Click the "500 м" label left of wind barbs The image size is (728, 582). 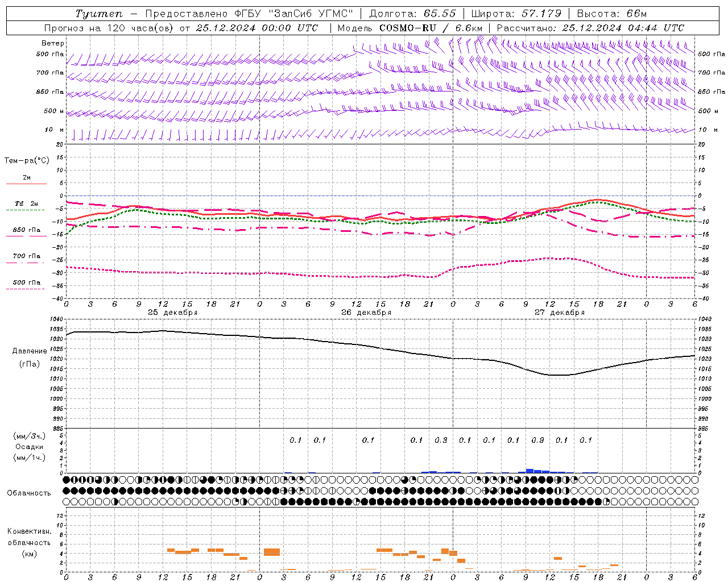[x=54, y=111]
